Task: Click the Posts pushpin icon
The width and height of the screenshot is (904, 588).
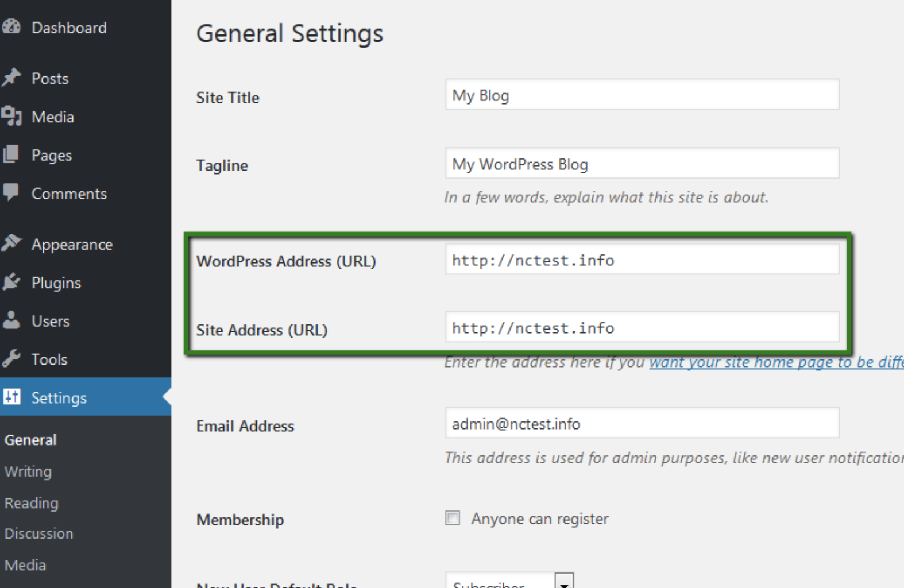Action: [11, 78]
